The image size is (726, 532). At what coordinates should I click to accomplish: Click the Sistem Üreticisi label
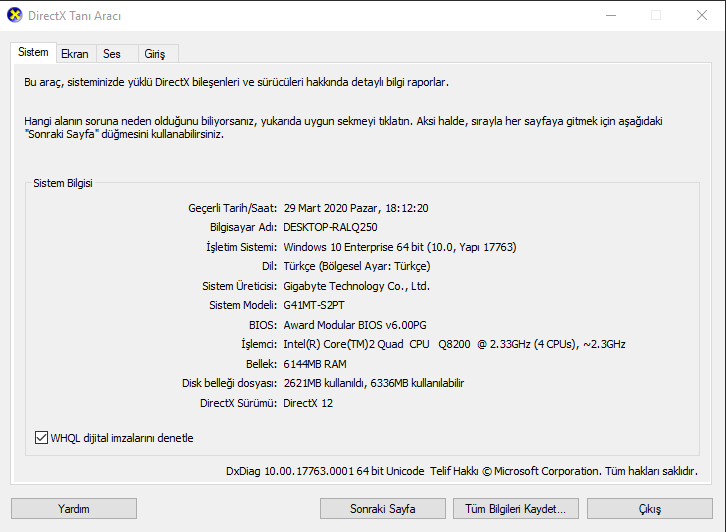[240, 286]
